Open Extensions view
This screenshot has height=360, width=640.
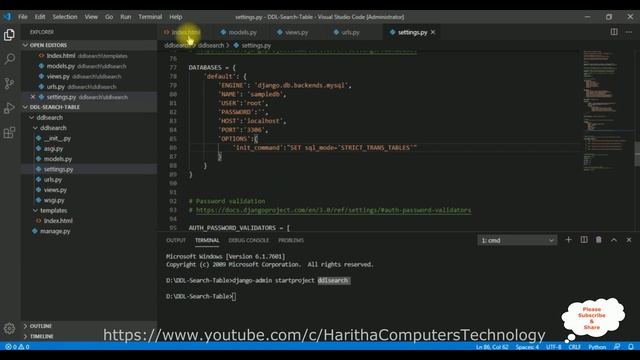(9, 133)
